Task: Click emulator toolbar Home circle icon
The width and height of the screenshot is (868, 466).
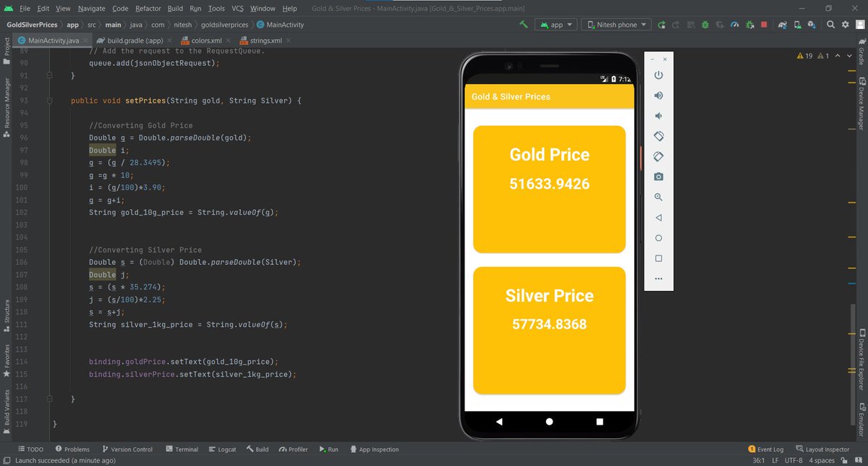Action: 658,237
